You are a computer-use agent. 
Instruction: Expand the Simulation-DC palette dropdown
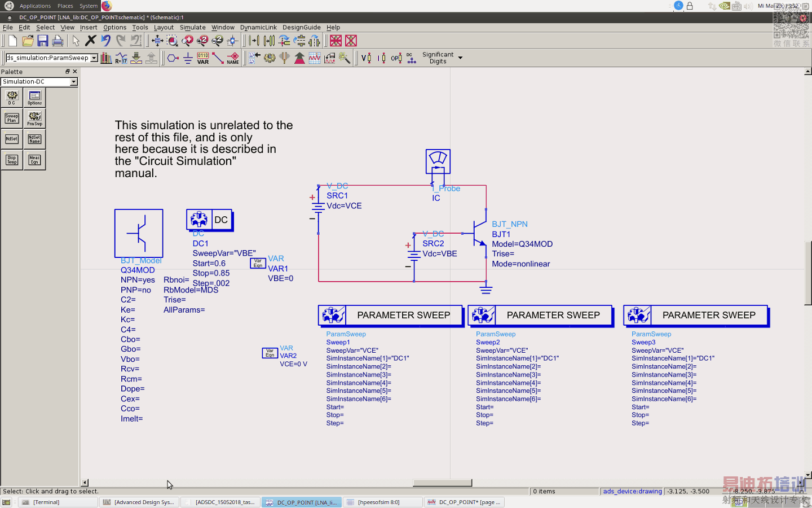pos(73,82)
